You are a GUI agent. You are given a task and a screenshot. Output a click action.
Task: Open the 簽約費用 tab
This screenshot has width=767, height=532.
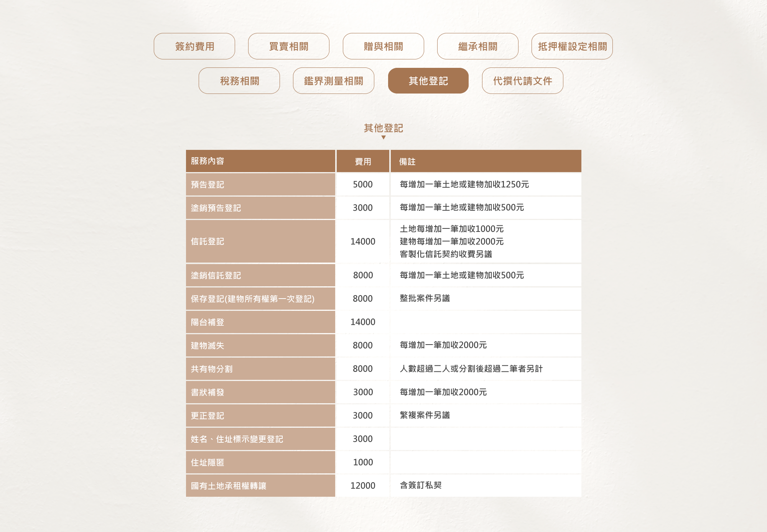point(194,46)
